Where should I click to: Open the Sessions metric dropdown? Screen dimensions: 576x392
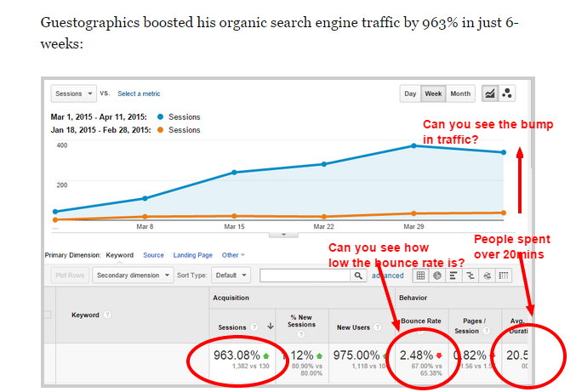[73, 94]
